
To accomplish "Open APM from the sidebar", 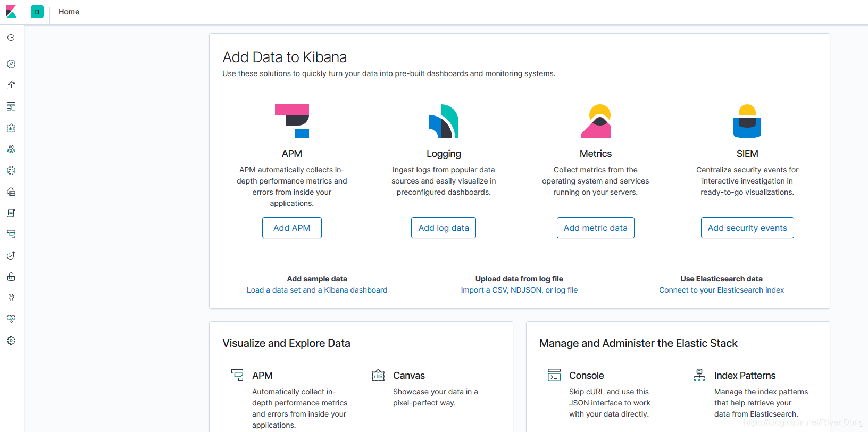I will (x=11, y=234).
